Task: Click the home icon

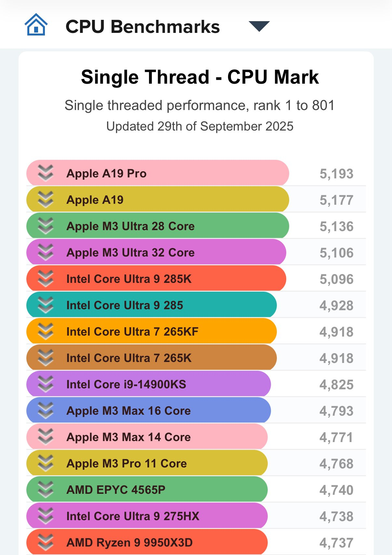Action: pyautogui.click(x=36, y=25)
